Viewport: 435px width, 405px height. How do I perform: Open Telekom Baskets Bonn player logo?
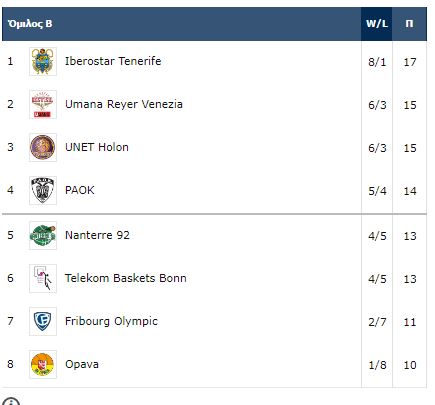pyautogui.click(x=43, y=278)
